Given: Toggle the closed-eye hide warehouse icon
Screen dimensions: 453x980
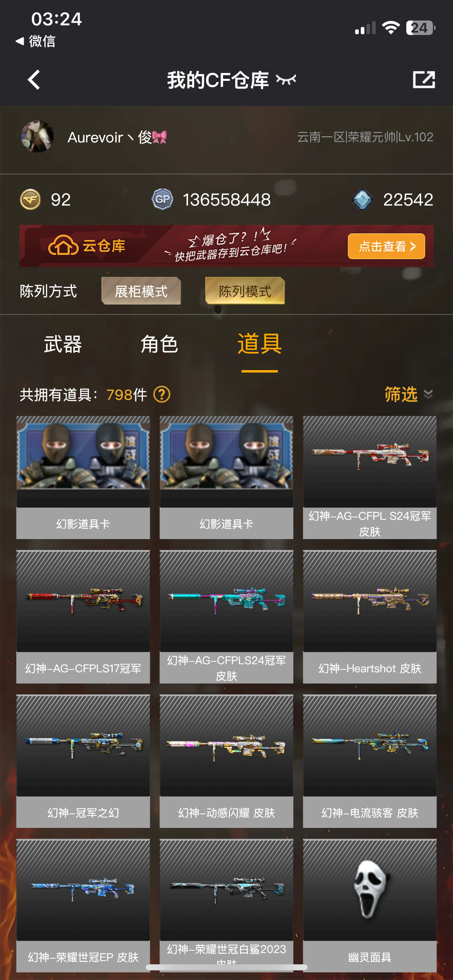Looking at the screenshot, I should coord(286,80).
